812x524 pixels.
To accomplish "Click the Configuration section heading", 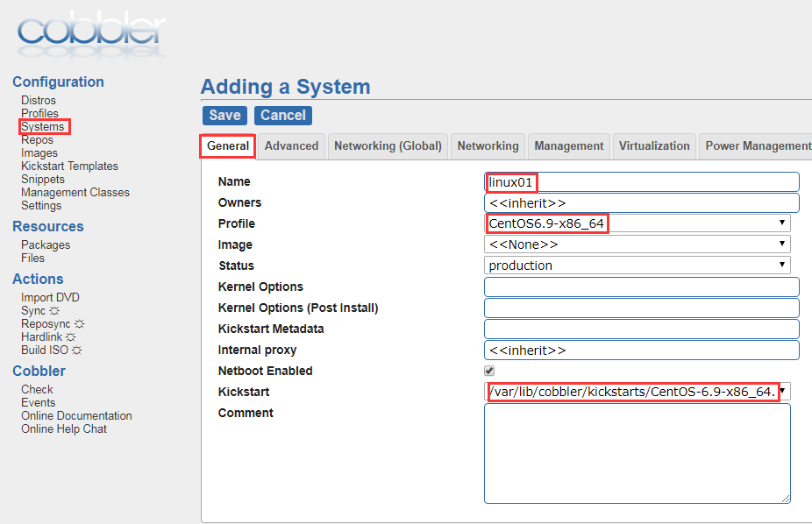I will [58, 81].
